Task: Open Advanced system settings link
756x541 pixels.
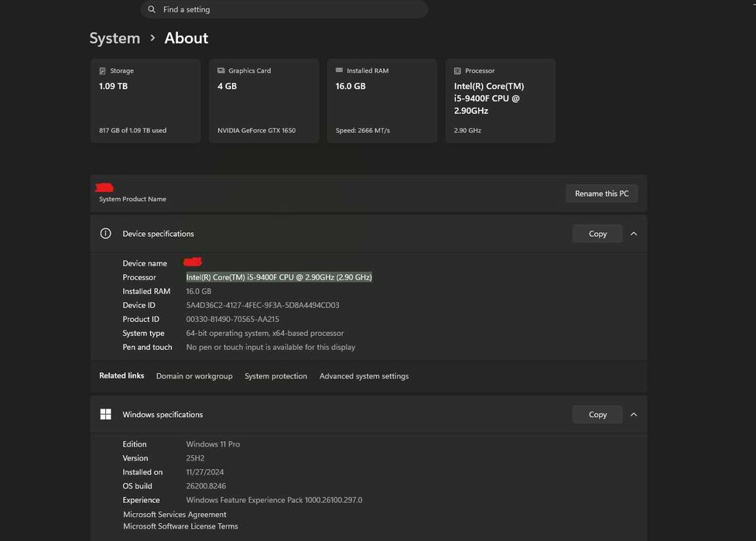Action: [x=364, y=376]
